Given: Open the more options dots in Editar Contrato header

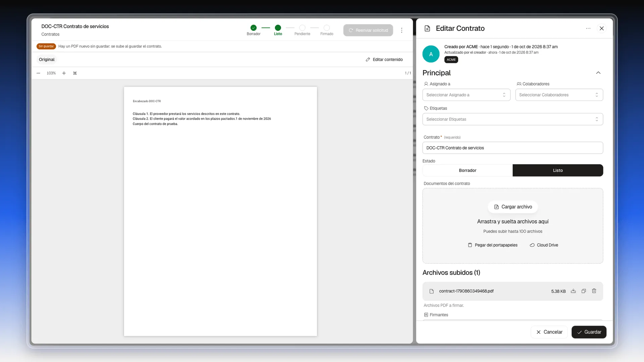Looking at the screenshot, I should (588, 28).
